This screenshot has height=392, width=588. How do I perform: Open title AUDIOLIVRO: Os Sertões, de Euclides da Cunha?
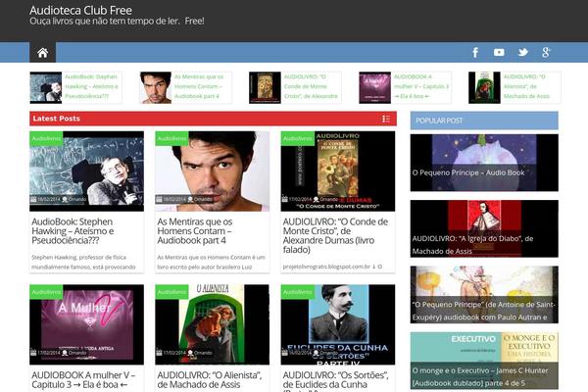point(335,380)
